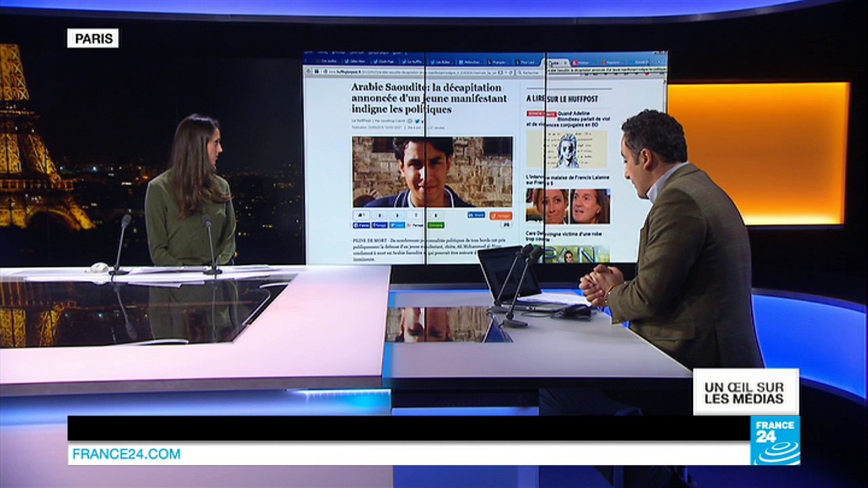Click the orange Partager share button

pyautogui.click(x=501, y=216)
